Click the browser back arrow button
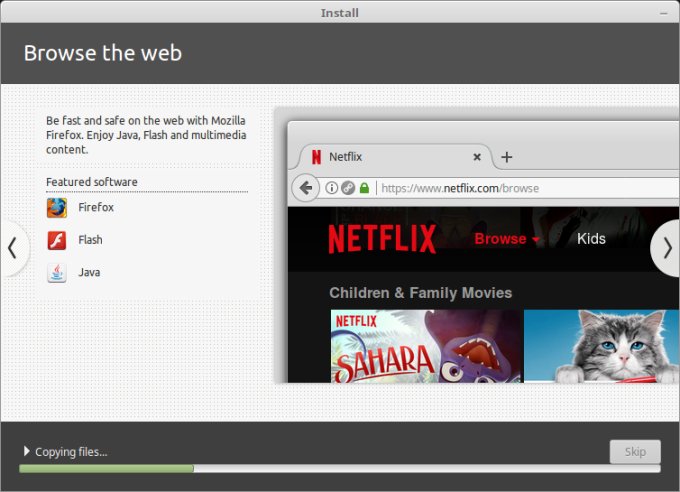Image resolution: width=680 pixels, height=492 pixels. 306,188
